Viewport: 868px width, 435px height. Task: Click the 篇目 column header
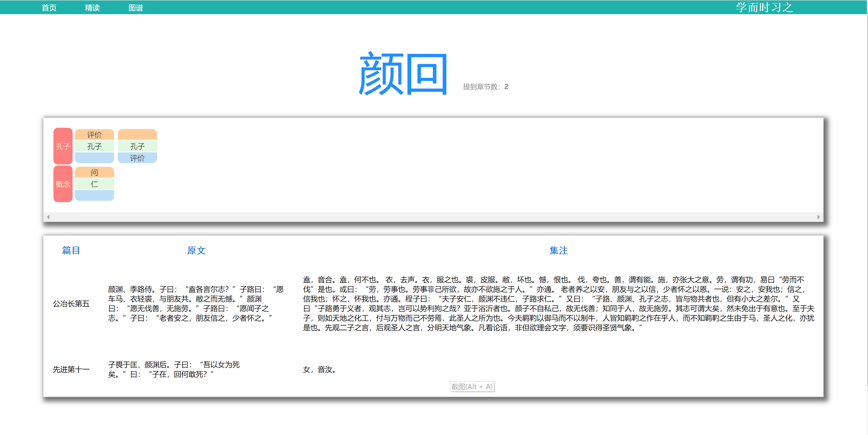71,250
